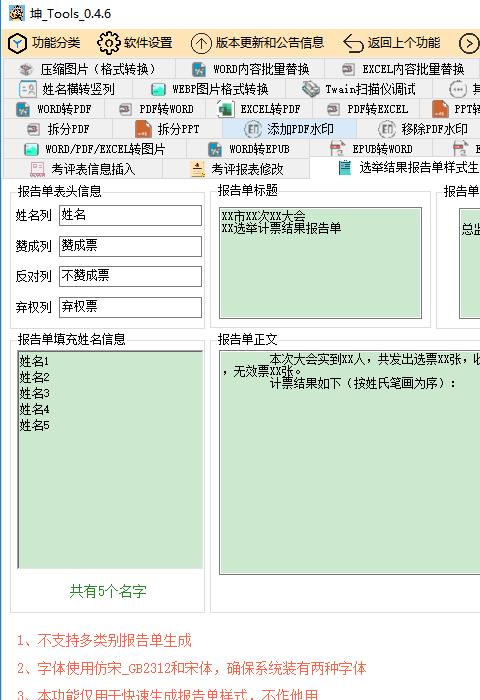Open the EXCEL转PDF tab
Viewport: 480px width, 700px height.
(259, 109)
